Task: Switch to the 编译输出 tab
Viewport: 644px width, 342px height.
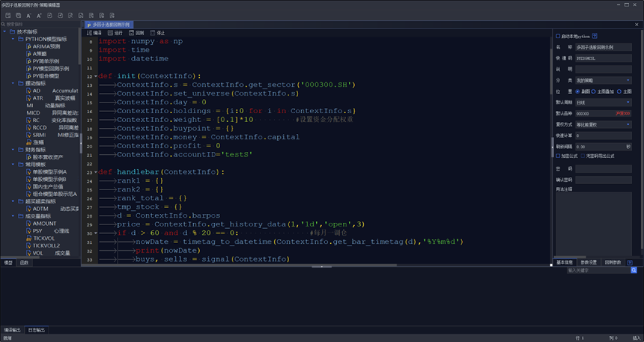Action: pos(13,329)
